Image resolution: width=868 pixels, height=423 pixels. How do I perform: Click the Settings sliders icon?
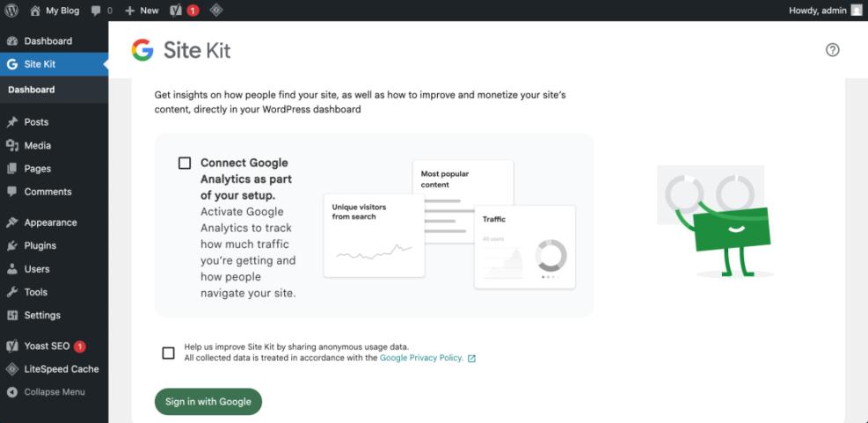coord(12,315)
